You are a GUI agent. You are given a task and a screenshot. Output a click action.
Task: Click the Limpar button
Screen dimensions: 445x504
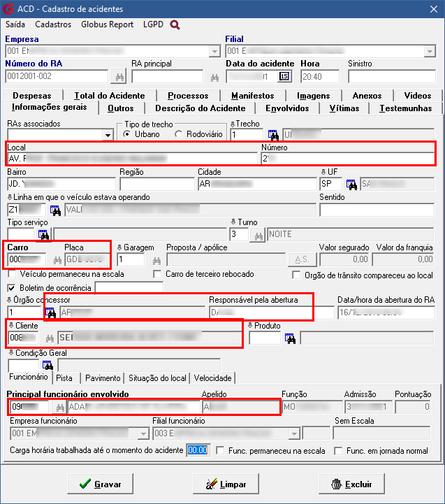[x=226, y=484]
